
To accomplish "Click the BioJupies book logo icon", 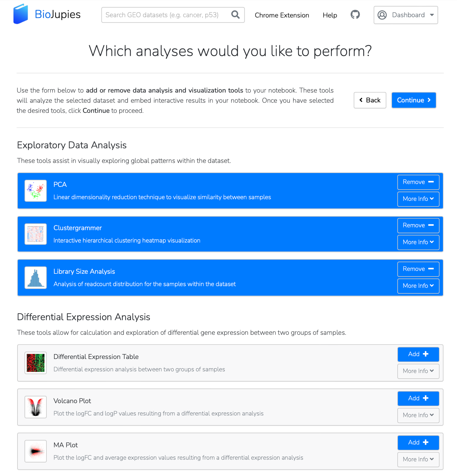I will point(21,14).
